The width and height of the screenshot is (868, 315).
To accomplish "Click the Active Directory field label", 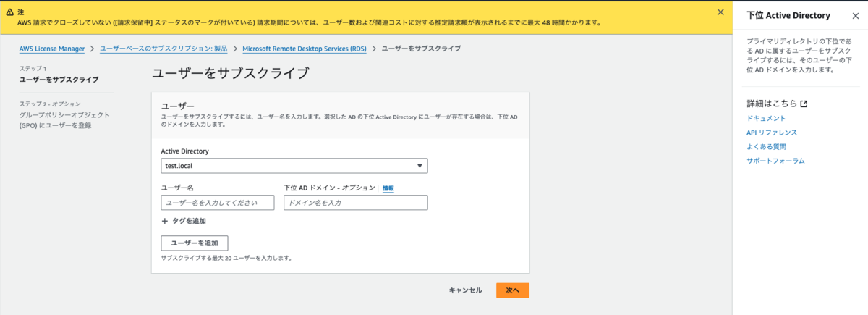I will (x=185, y=151).
